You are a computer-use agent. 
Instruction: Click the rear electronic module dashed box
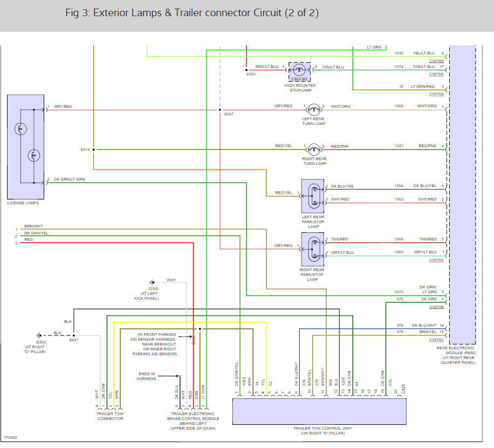click(462, 195)
